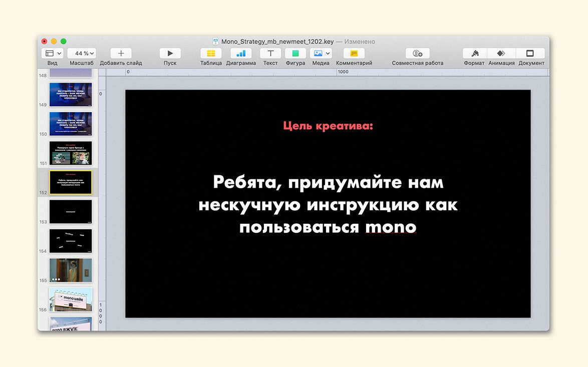The width and height of the screenshot is (588, 367).
Task: Click underlined word mono on slide
Action: click(391, 227)
